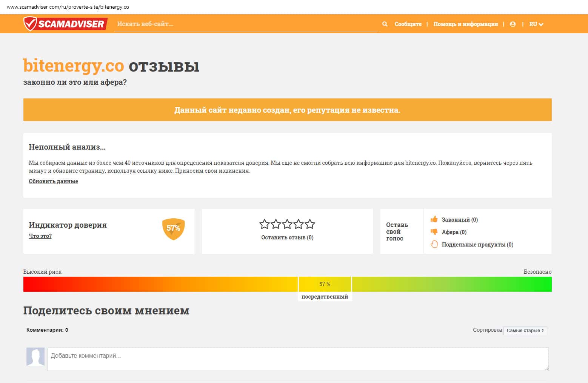Click the Безопасно label
The width and height of the screenshot is (588, 383).
click(x=537, y=272)
